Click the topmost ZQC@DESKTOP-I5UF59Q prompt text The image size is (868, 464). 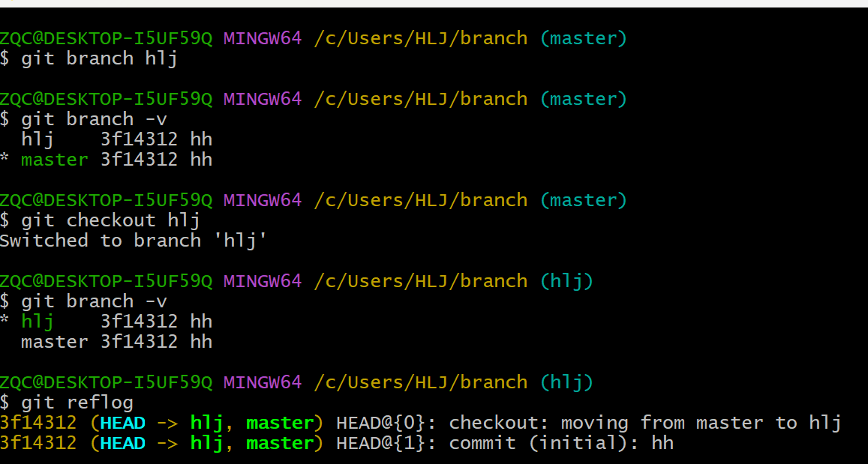tap(106, 38)
